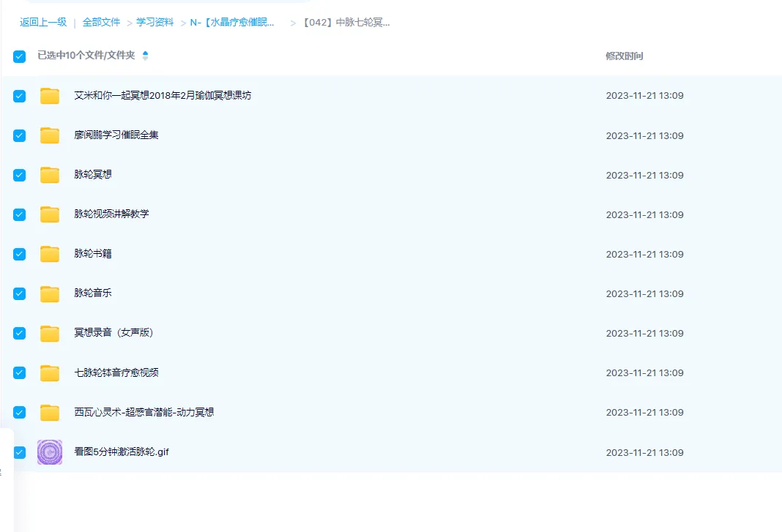The image size is (782, 532).
Task: Click the folder icon for 冥想录音（女声版）
Action: point(50,333)
